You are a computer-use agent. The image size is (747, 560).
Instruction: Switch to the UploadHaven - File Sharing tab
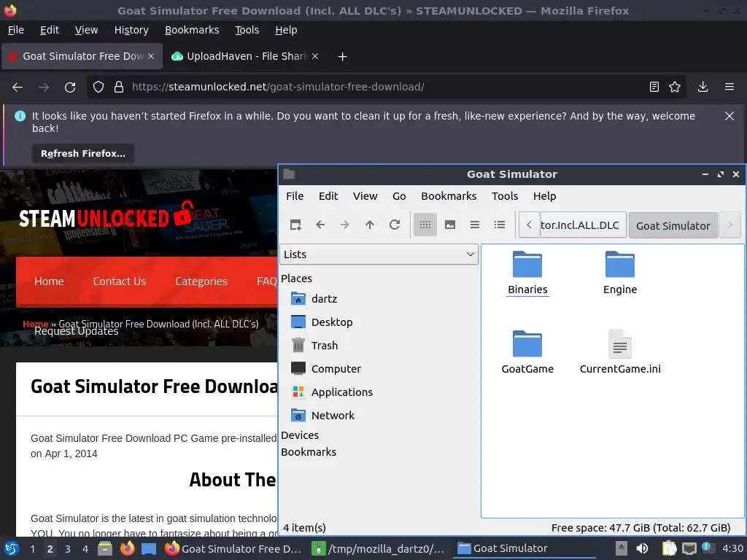tap(245, 56)
